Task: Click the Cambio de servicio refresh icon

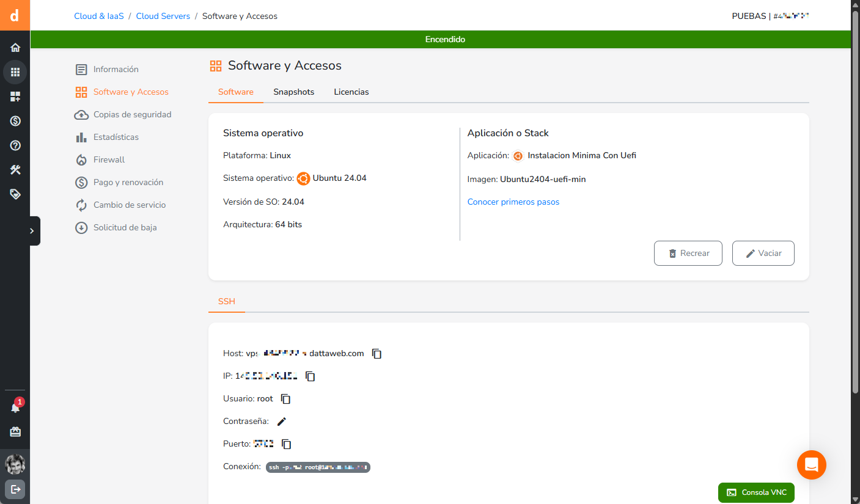Action: tap(81, 205)
